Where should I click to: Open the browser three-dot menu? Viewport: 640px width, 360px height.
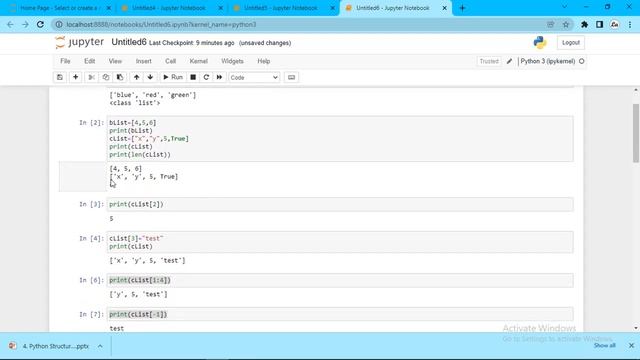[x=630, y=24]
